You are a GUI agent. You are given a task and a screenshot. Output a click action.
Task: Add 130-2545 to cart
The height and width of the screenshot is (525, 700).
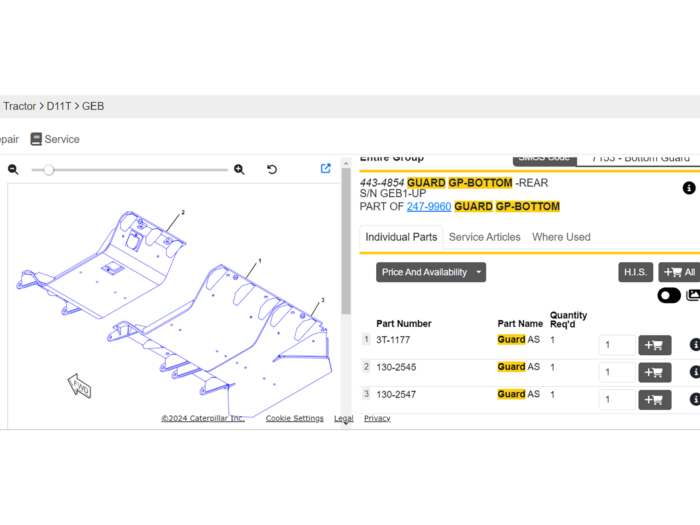pyautogui.click(x=654, y=372)
